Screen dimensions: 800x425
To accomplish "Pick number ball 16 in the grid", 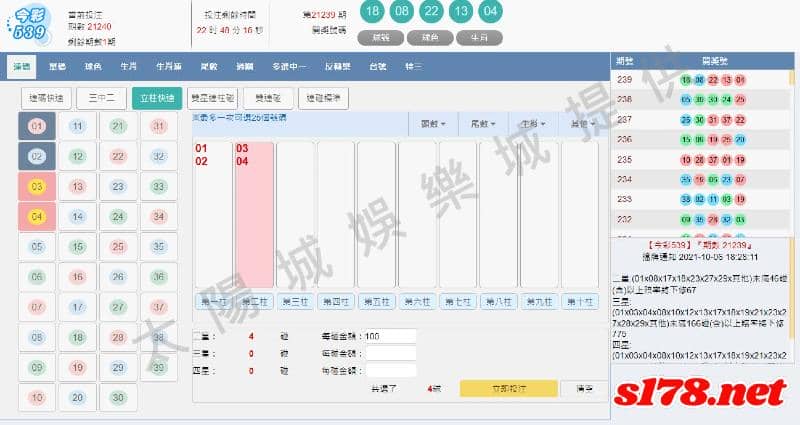I will pos(78,277).
